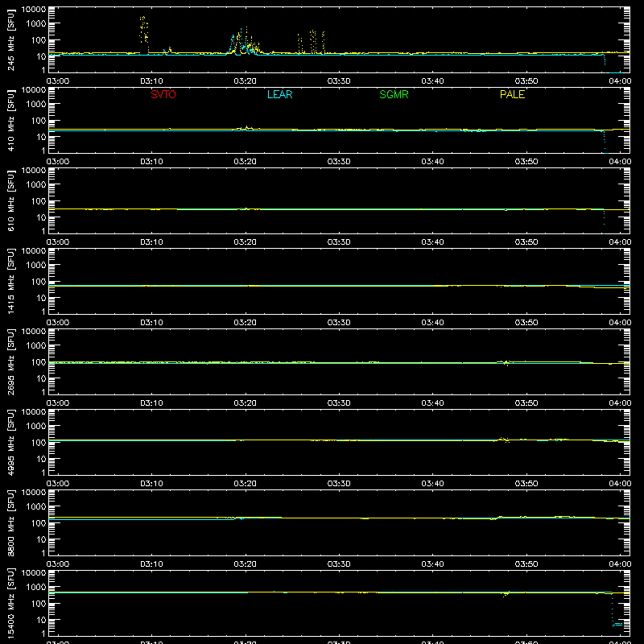Select the 15400 MHz [SFU] axis title
Viewport: 644px width, 644px height.
(x=10, y=603)
